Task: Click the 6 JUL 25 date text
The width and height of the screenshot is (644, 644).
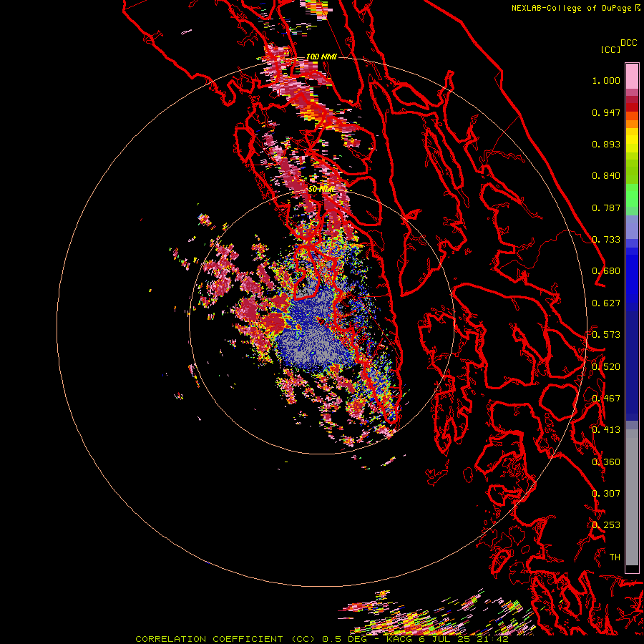Action: tap(444, 639)
